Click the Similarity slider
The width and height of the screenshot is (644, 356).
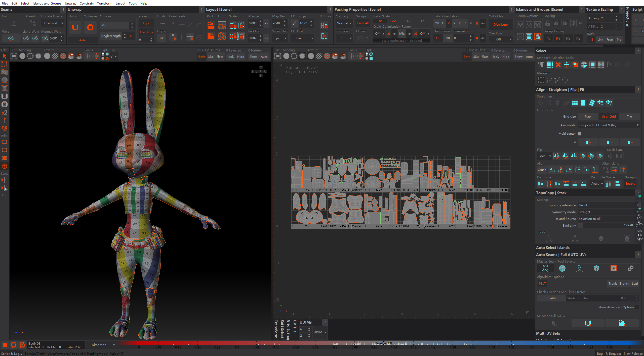606,225
